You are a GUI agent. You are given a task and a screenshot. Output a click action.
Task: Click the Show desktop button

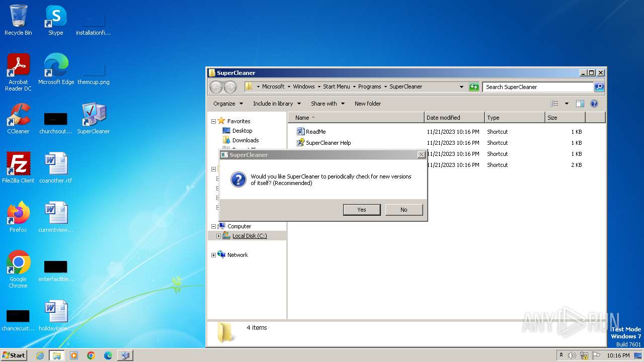[639, 355]
